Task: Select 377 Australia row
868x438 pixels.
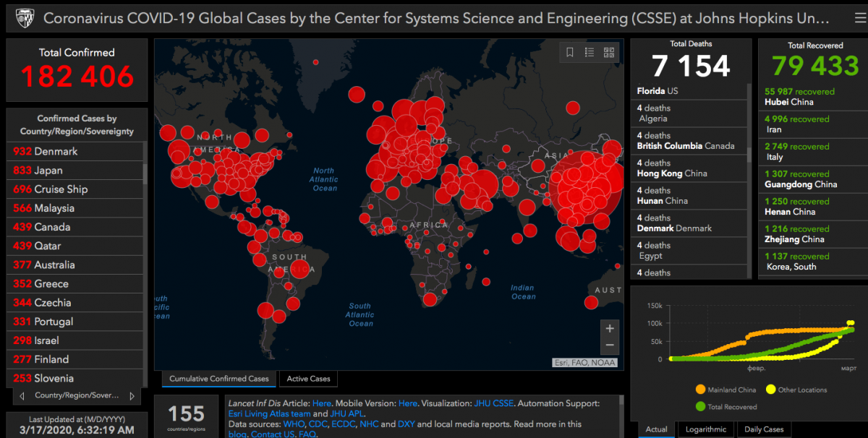Action: tap(76, 265)
